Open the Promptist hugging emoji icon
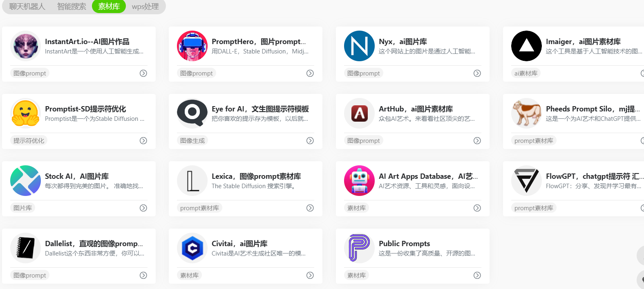Viewport: 644px width, 289px height. [x=25, y=113]
